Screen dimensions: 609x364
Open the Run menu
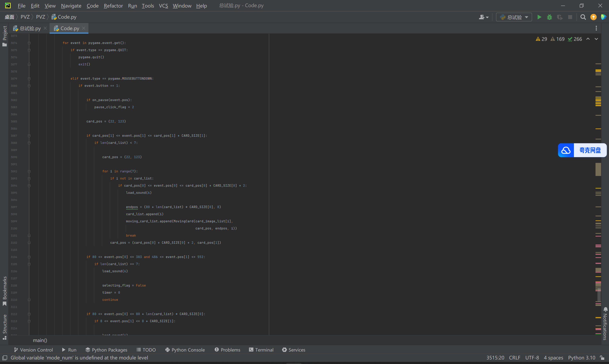(132, 6)
